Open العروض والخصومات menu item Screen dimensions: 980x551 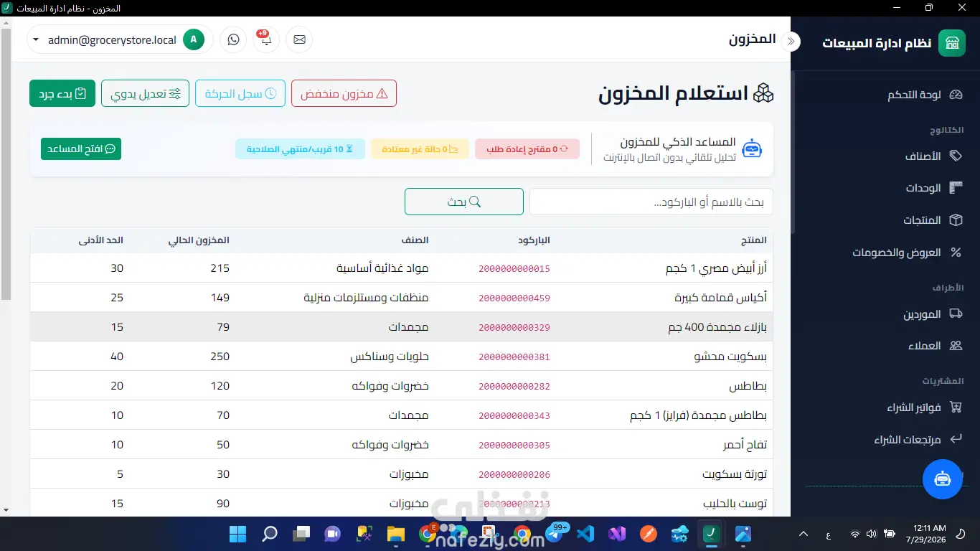click(x=896, y=253)
